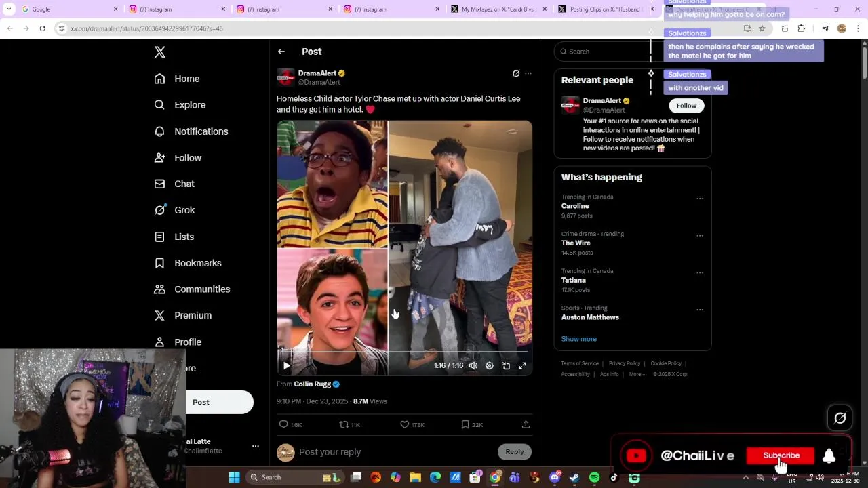Open The Wire trending topic
Image resolution: width=868 pixels, height=488 pixels.
point(576,243)
